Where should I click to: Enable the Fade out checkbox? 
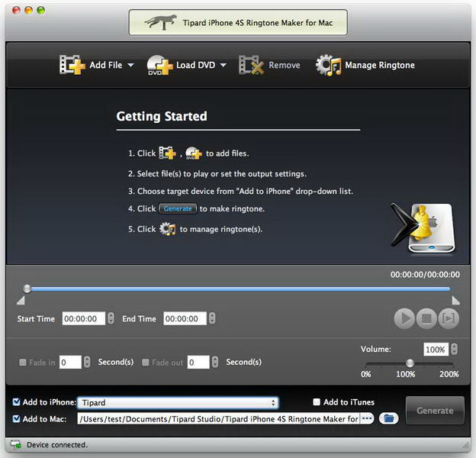pos(146,362)
